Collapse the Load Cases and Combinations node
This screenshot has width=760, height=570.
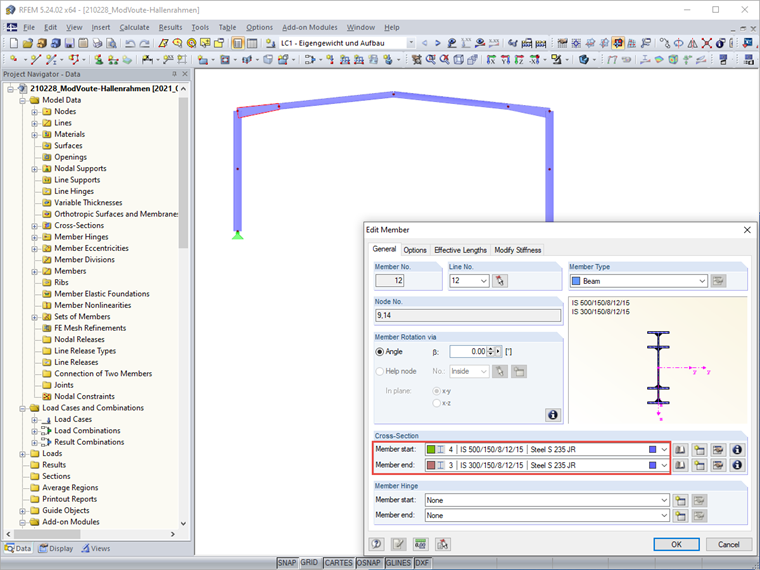click(22, 409)
